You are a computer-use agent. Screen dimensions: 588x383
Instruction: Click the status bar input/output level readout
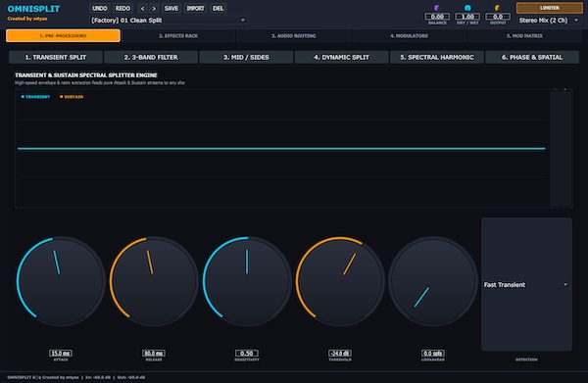tap(115, 377)
